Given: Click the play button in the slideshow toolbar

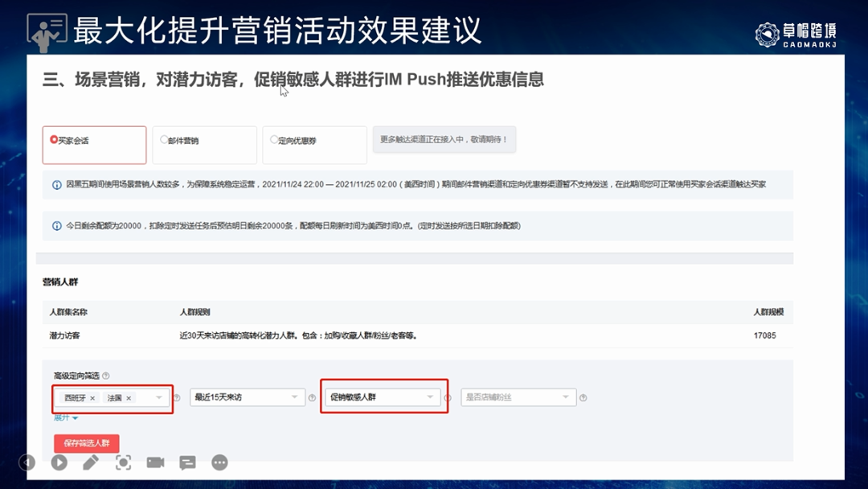Looking at the screenshot, I should click(59, 462).
